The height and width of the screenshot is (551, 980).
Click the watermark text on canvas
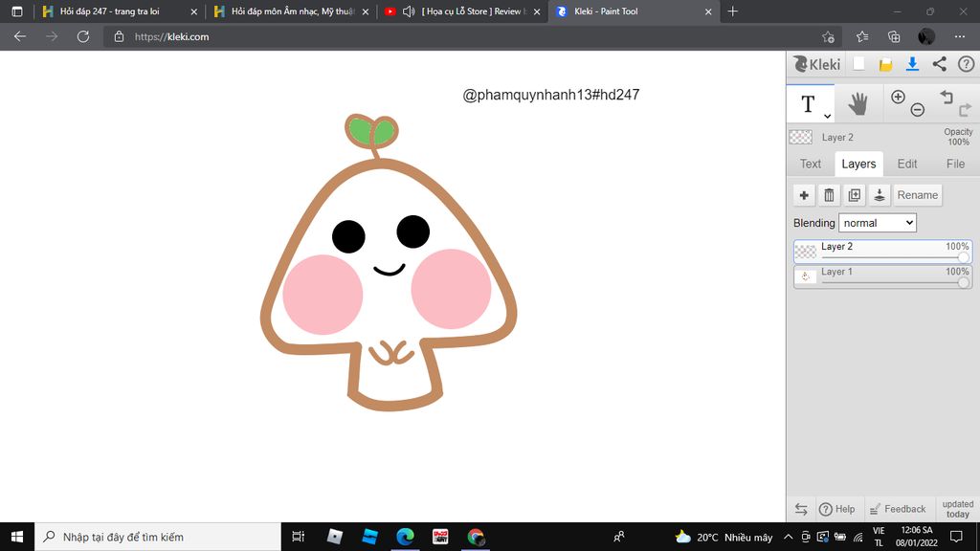pos(550,95)
